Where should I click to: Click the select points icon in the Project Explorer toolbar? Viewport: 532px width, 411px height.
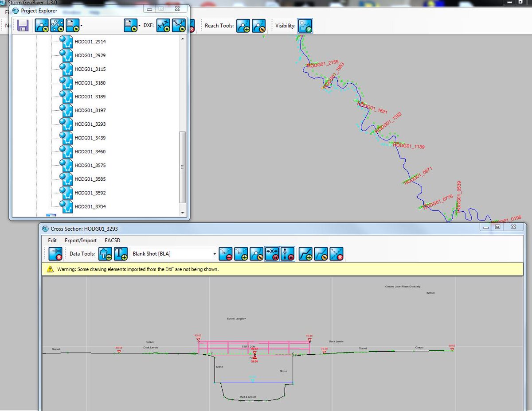coord(57,25)
